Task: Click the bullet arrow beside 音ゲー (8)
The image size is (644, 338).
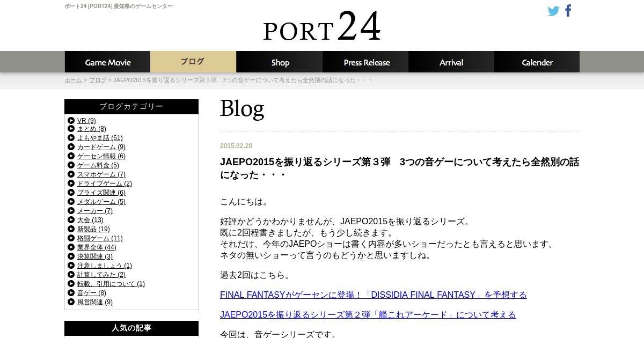Action: (71, 293)
